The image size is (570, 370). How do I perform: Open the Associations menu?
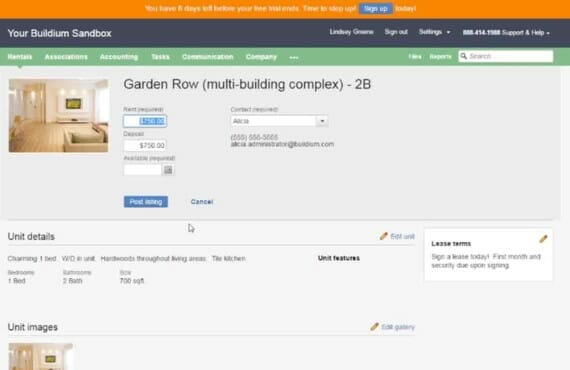point(66,57)
